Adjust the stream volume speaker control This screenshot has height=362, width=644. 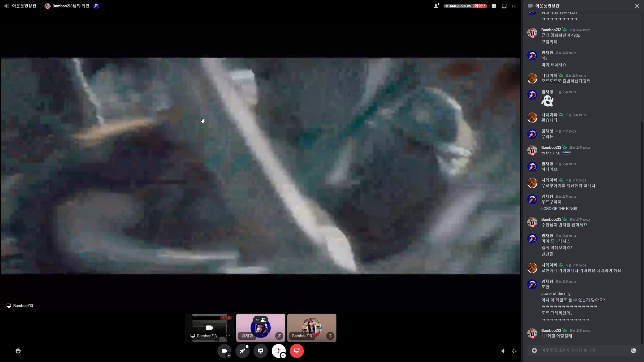[x=503, y=351]
